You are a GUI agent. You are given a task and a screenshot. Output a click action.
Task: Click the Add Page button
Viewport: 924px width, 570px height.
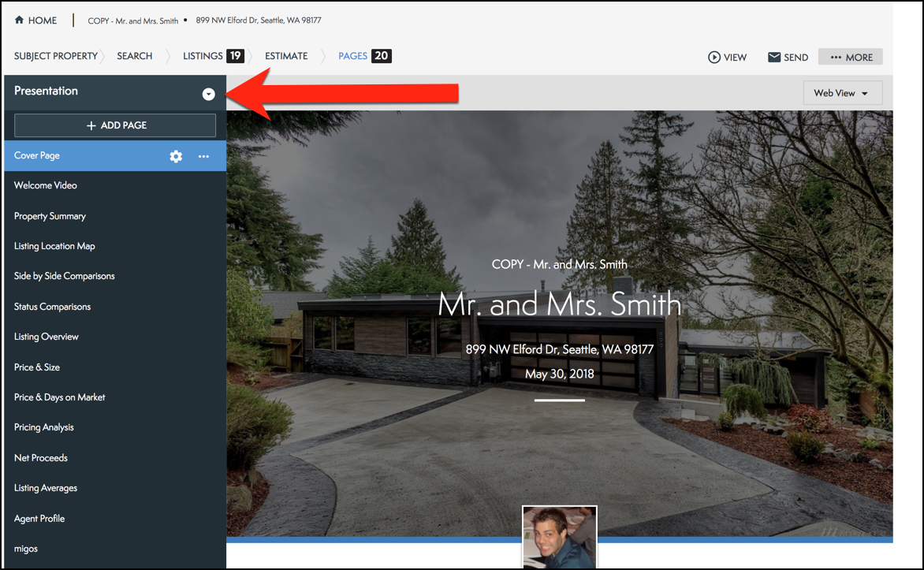tap(115, 125)
